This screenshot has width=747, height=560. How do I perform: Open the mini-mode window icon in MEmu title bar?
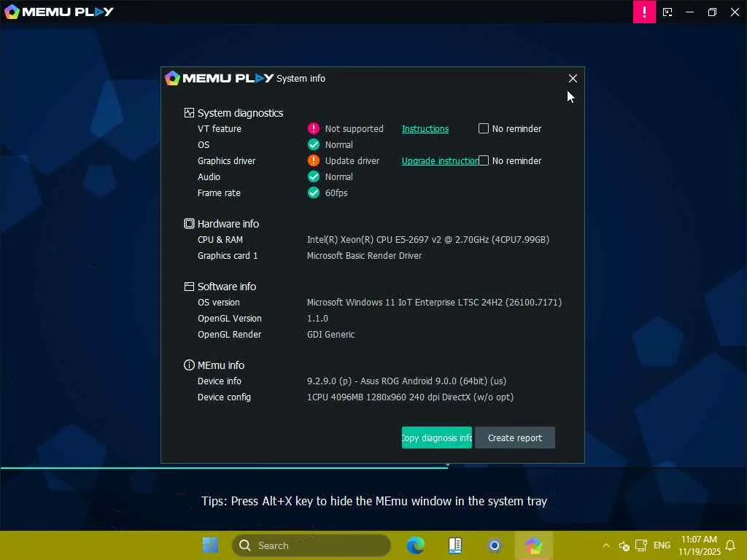pyautogui.click(x=667, y=12)
